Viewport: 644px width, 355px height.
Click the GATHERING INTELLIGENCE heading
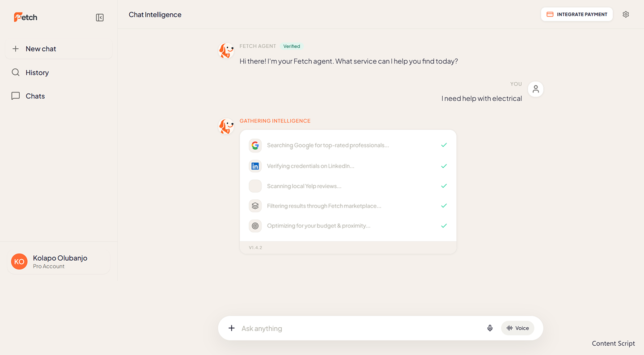point(275,121)
